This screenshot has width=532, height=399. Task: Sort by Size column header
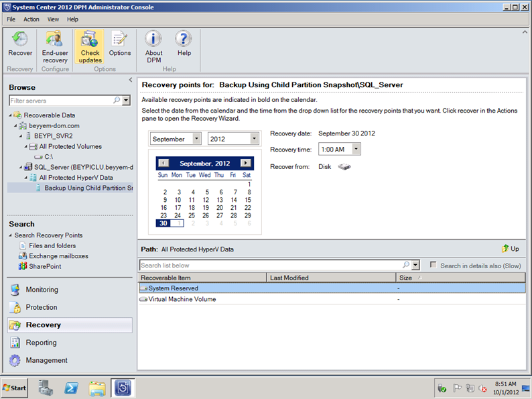coord(461,278)
